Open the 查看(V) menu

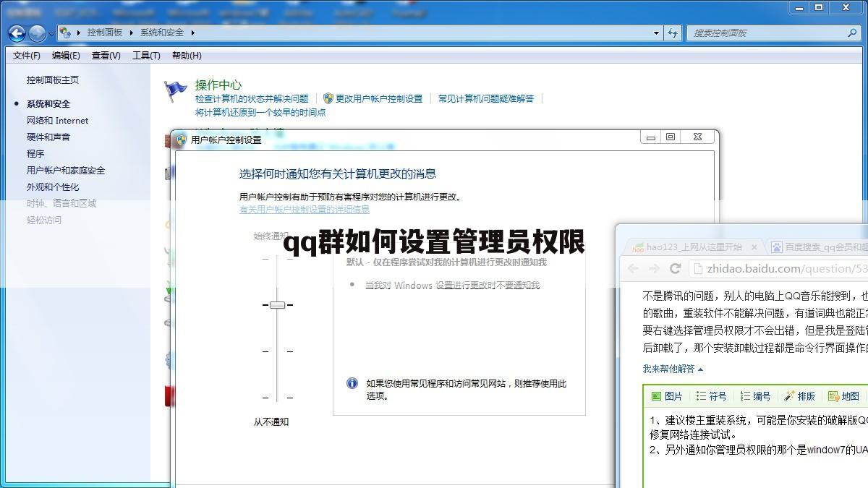[106, 56]
